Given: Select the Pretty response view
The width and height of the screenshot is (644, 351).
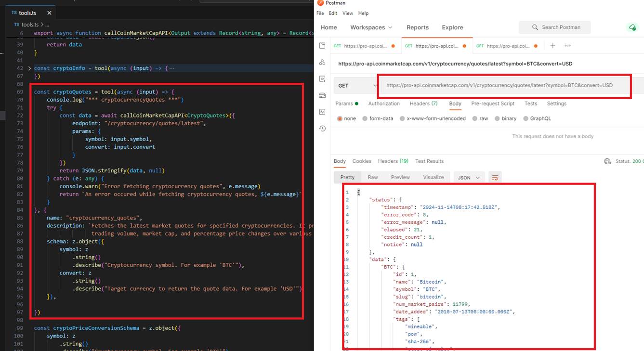Looking at the screenshot, I should pyautogui.click(x=347, y=177).
